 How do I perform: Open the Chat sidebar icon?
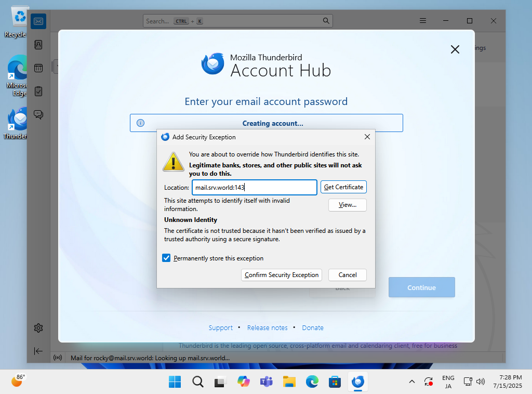[38, 114]
